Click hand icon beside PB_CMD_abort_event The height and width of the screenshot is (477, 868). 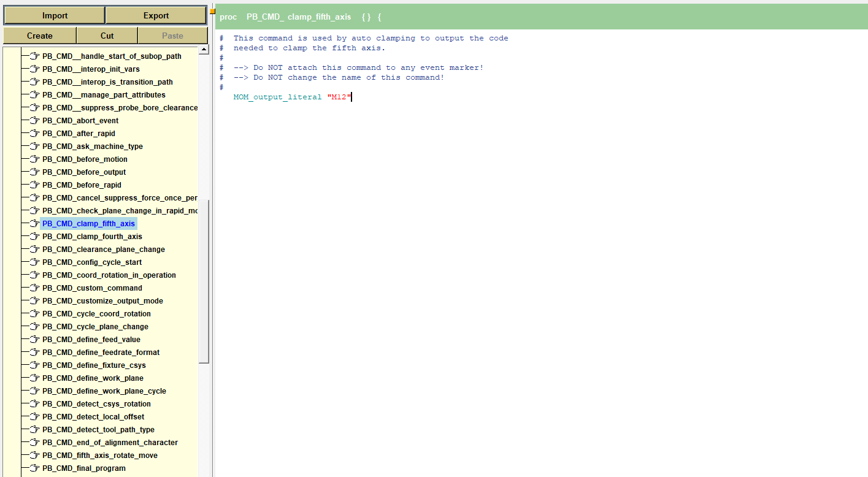click(x=34, y=121)
